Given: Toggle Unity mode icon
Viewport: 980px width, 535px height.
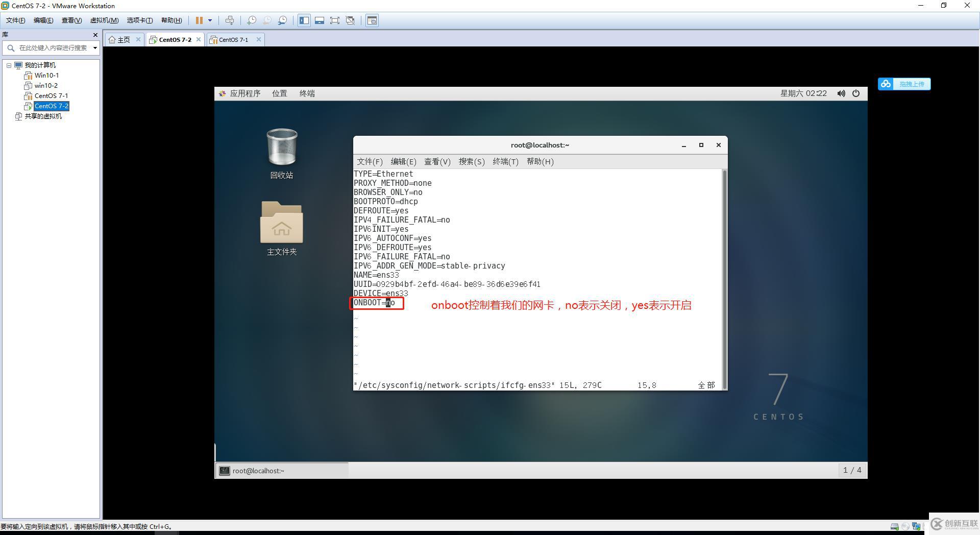Looking at the screenshot, I should (x=350, y=20).
